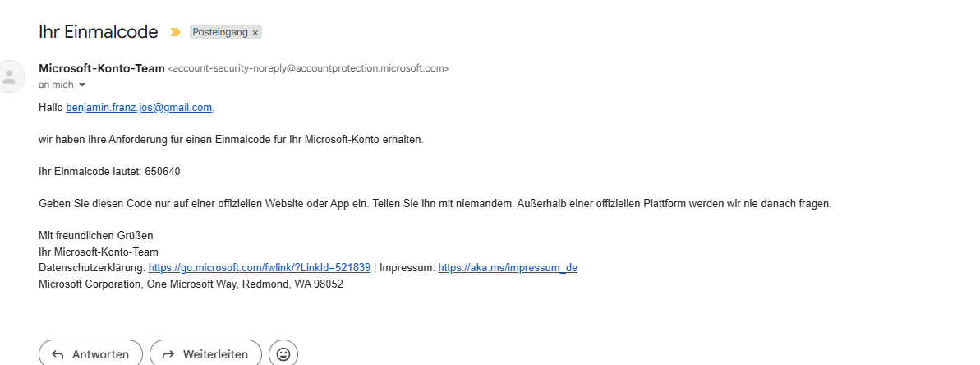
Task: Click the Weiterleiten button label
Action: click(215, 354)
